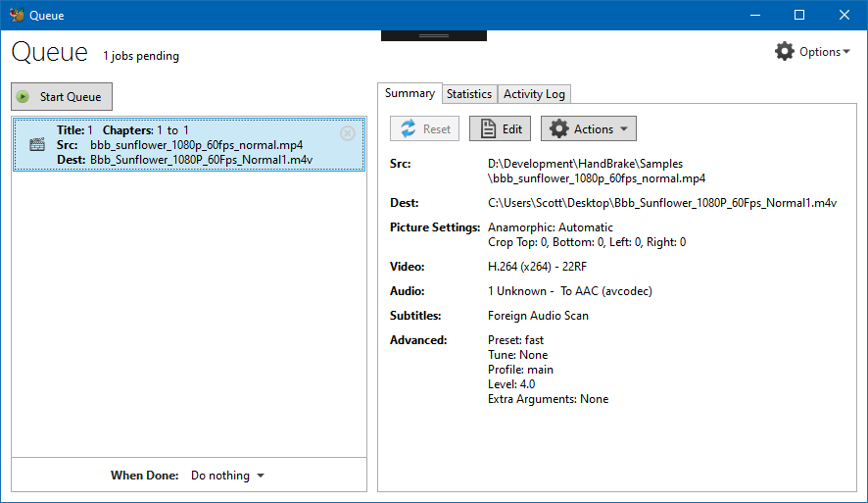Open the Actions dropdown
The width and height of the screenshot is (868, 503).
589,129
